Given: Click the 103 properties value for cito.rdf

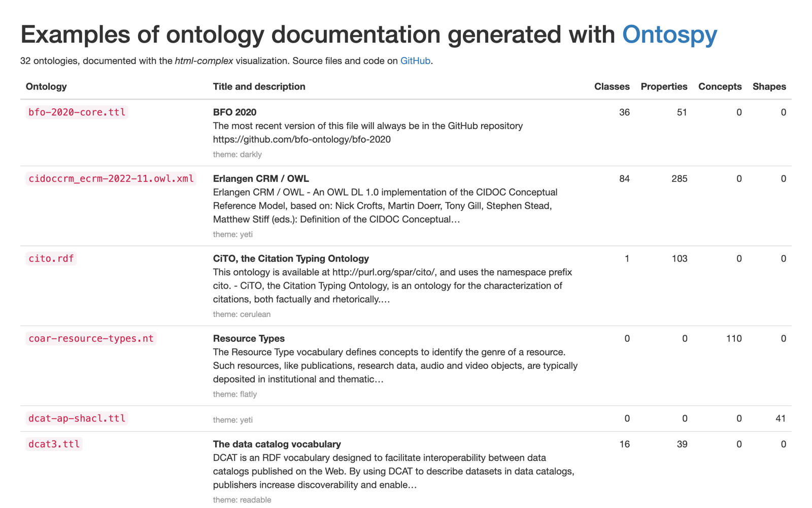Looking at the screenshot, I should [680, 259].
